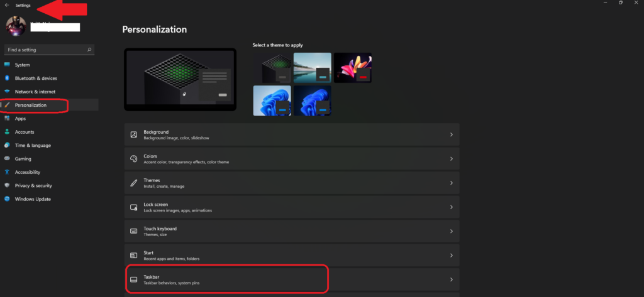Apply the Windows light bloom theme
This screenshot has height=297, width=644.
click(272, 100)
